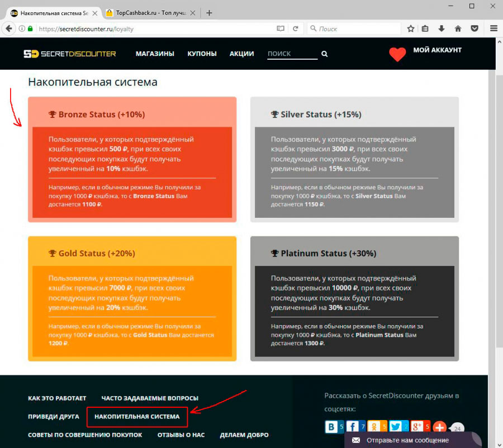Viewport: 503px width, 448px height.
Task: Close the TopCashback.ru tab
Action: pyautogui.click(x=192, y=13)
